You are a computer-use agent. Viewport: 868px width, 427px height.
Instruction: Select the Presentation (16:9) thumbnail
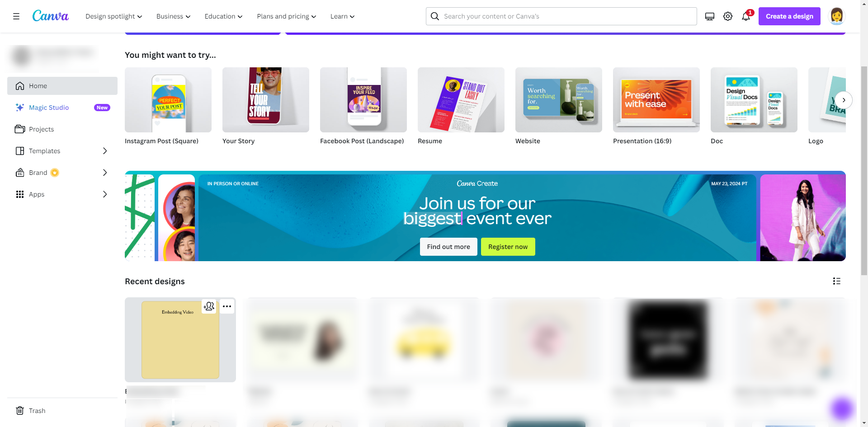[656, 100]
